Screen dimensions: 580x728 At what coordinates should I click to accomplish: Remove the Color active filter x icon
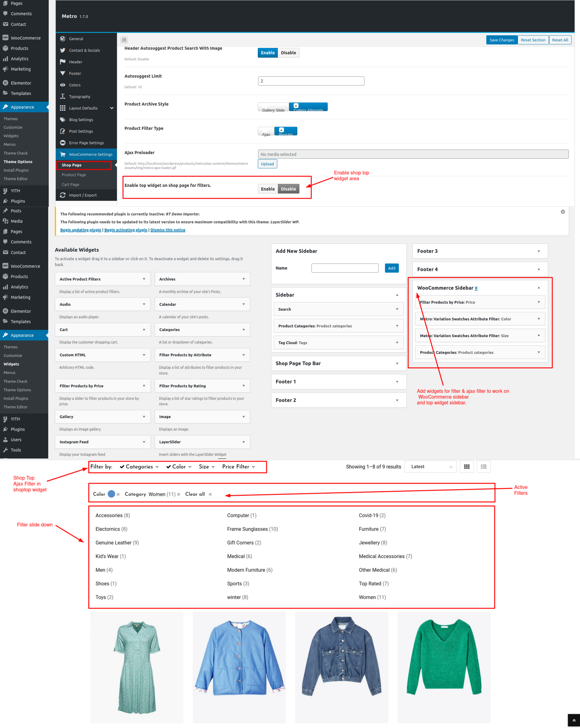(x=118, y=494)
